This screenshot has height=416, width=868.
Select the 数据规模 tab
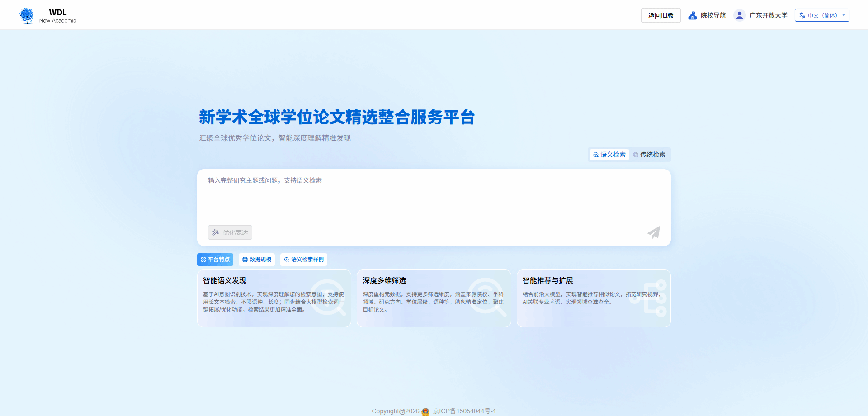coord(257,260)
